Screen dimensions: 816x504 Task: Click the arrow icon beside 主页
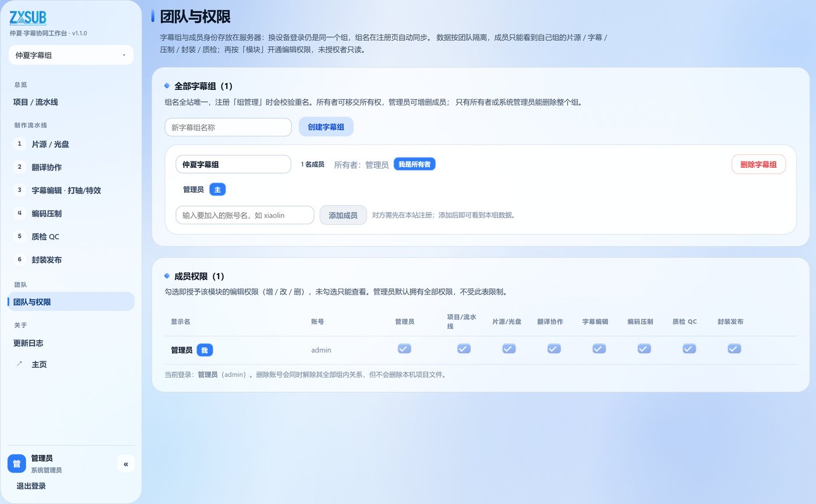click(19, 364)
